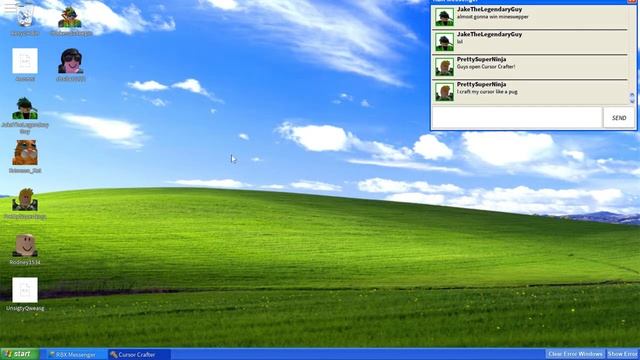Open the Recycle Bin desktop icon

25,16
